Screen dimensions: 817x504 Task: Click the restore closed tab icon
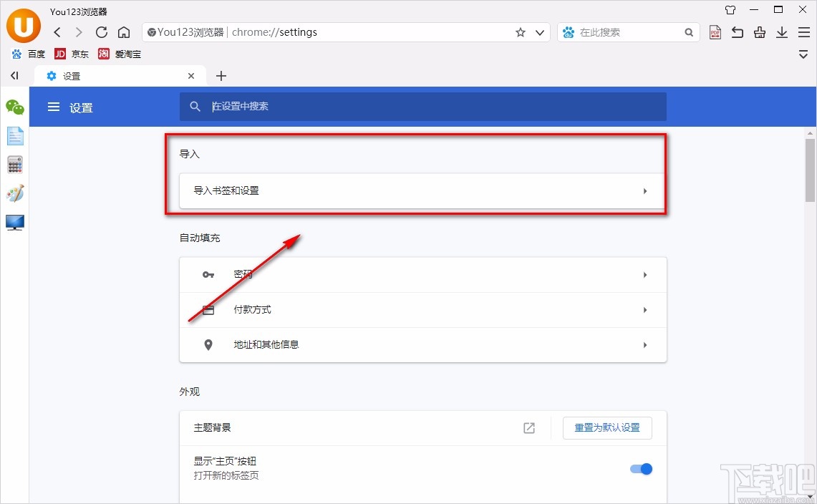(x=738, y=32)
